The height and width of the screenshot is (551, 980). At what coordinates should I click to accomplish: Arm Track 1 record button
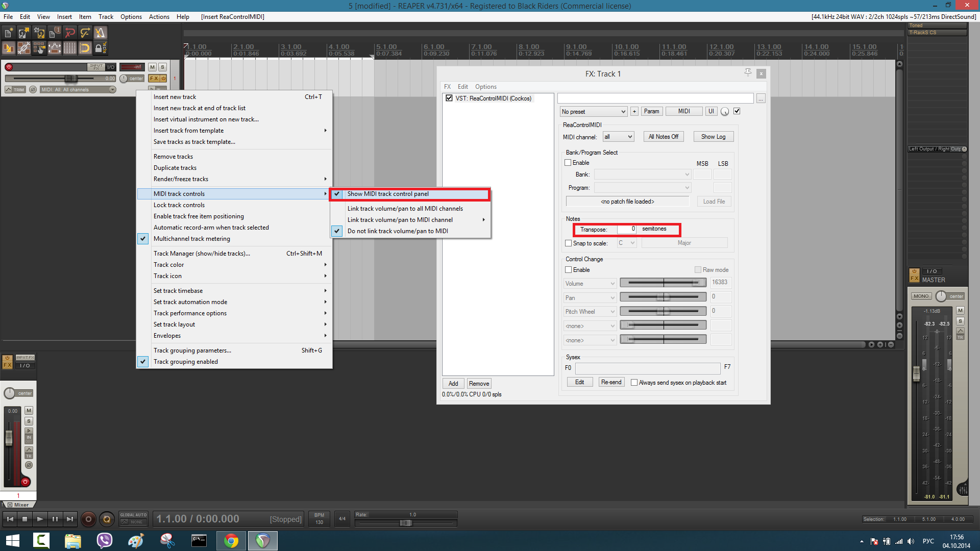click(9, 67)
